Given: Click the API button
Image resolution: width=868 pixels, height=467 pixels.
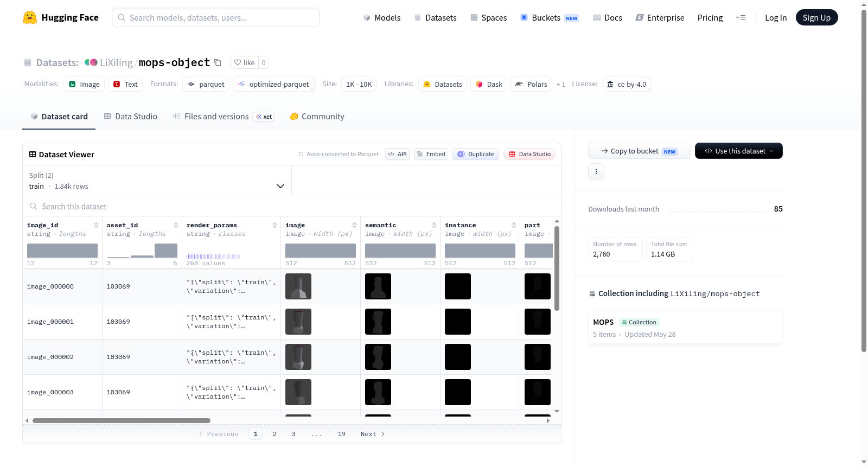Looking at the screenshot, I should click(397, 154).
